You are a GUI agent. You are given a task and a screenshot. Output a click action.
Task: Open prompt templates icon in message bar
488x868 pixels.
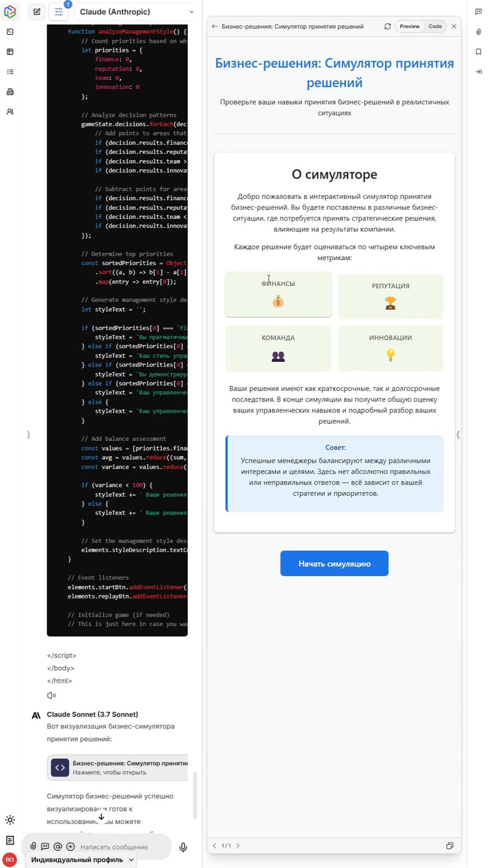45,846
